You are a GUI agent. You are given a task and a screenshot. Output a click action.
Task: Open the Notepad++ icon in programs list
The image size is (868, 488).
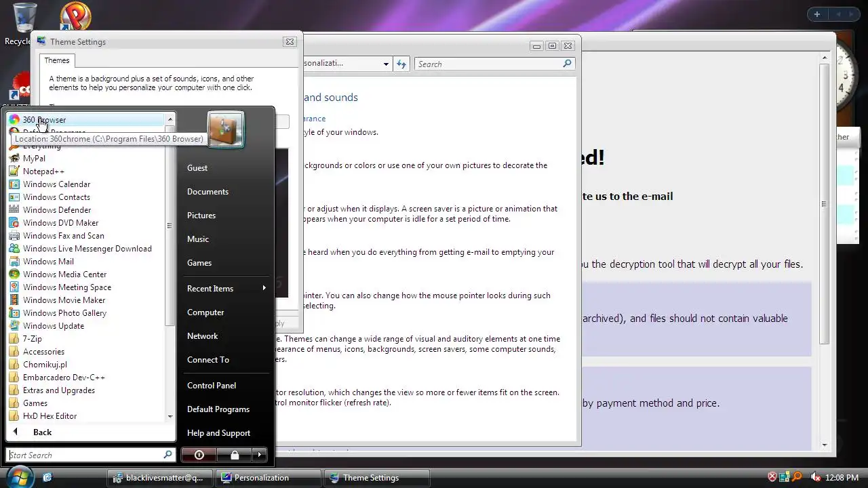(14, 171)
